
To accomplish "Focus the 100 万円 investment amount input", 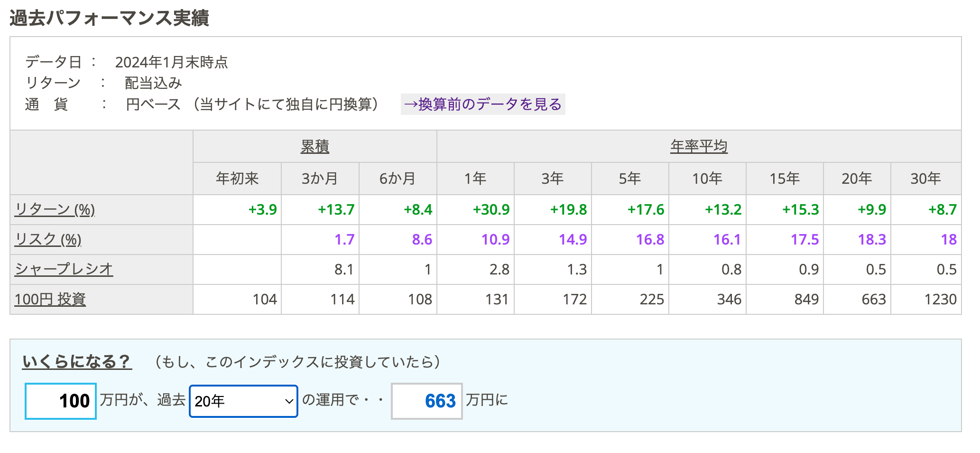I will [61, 401].
